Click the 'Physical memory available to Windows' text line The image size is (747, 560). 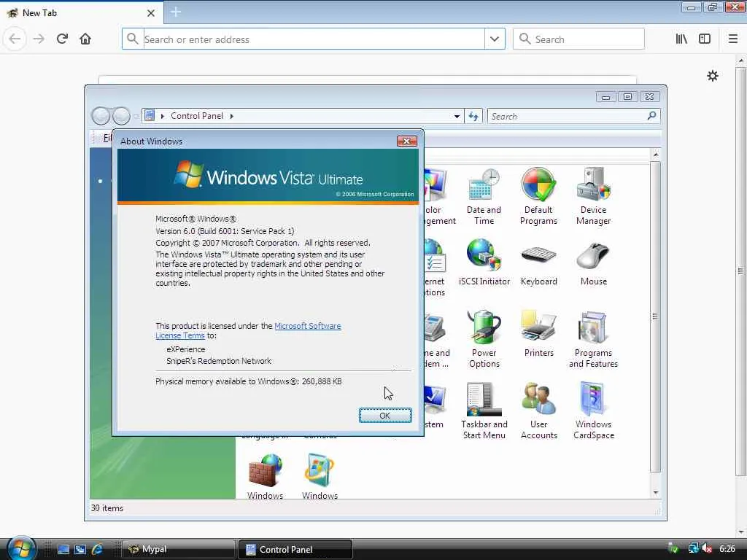249,381
